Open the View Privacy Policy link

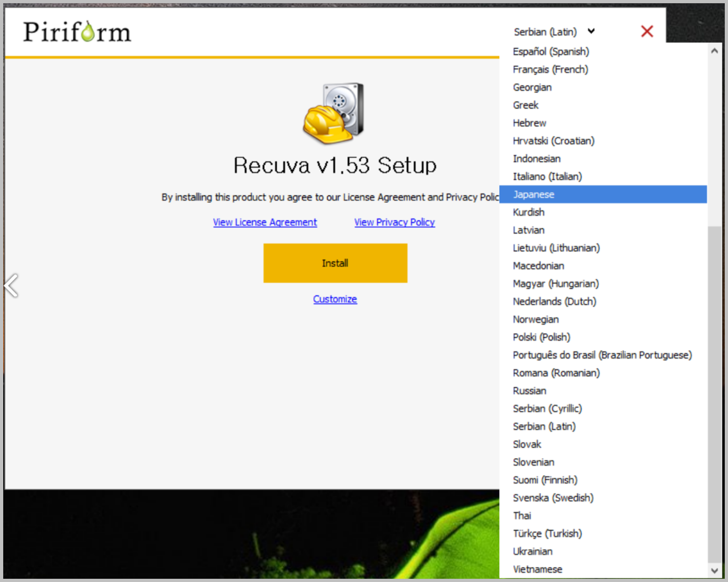(x=394, y=222)
